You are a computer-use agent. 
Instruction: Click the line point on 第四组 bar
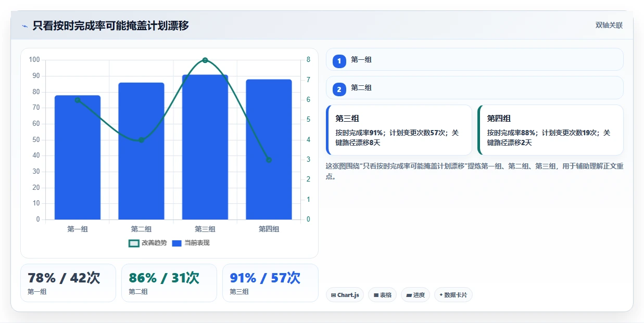[269, 160]
